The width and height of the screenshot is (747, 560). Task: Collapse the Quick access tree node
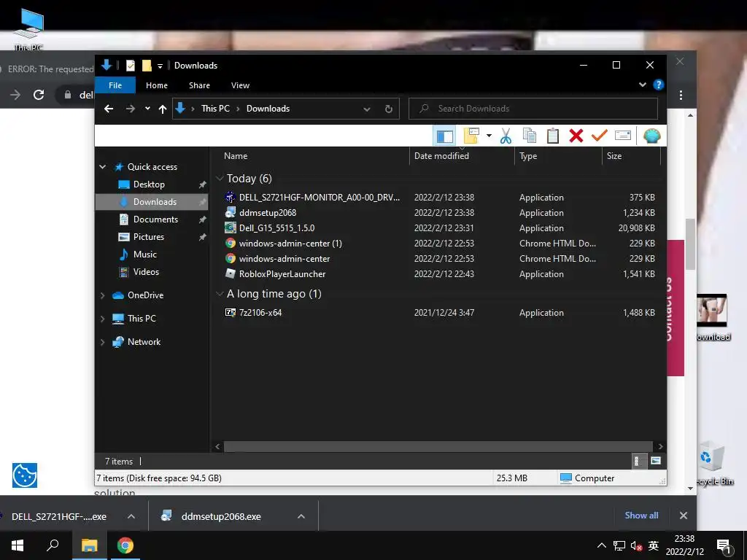point(102,167)
